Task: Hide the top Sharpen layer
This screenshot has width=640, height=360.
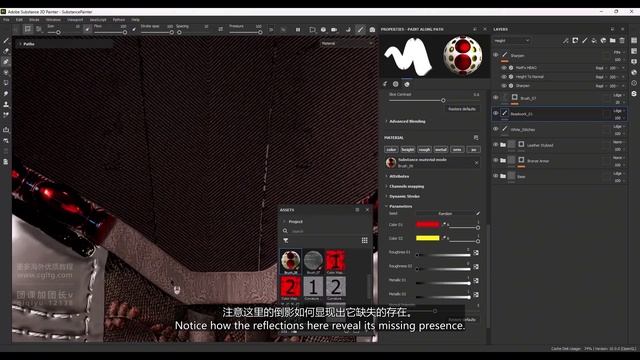Action: [496, 55]
